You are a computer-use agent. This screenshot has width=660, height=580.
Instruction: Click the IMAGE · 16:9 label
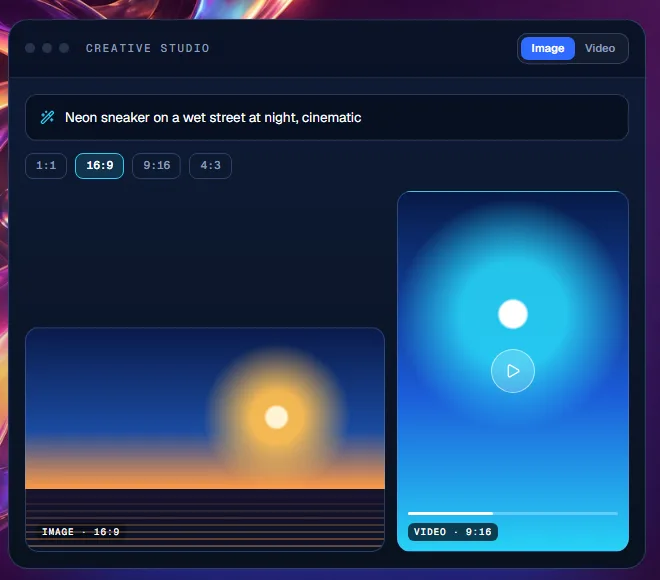click(80, 532)
